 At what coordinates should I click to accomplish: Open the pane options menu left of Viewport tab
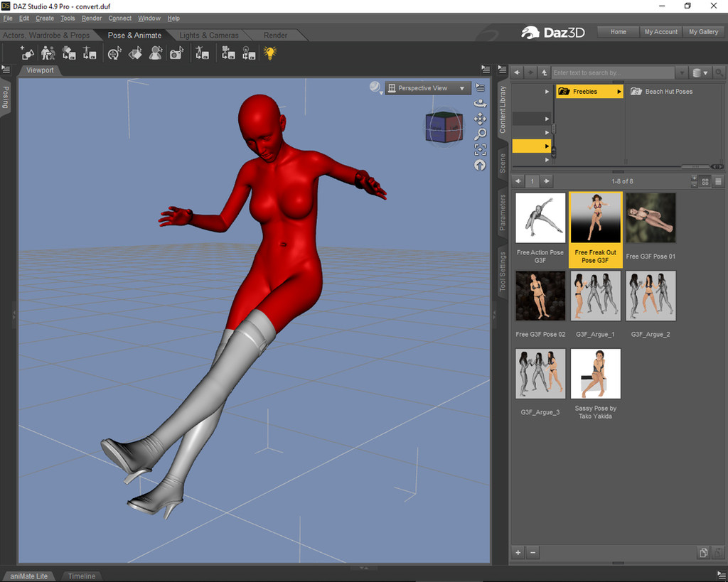click(x=6, y=70)
